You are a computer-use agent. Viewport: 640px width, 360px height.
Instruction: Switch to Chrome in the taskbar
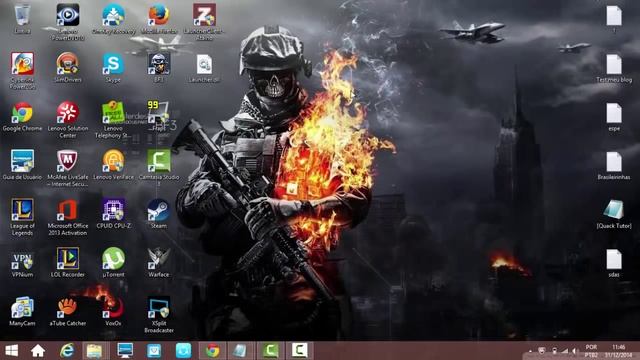(212, 350)
